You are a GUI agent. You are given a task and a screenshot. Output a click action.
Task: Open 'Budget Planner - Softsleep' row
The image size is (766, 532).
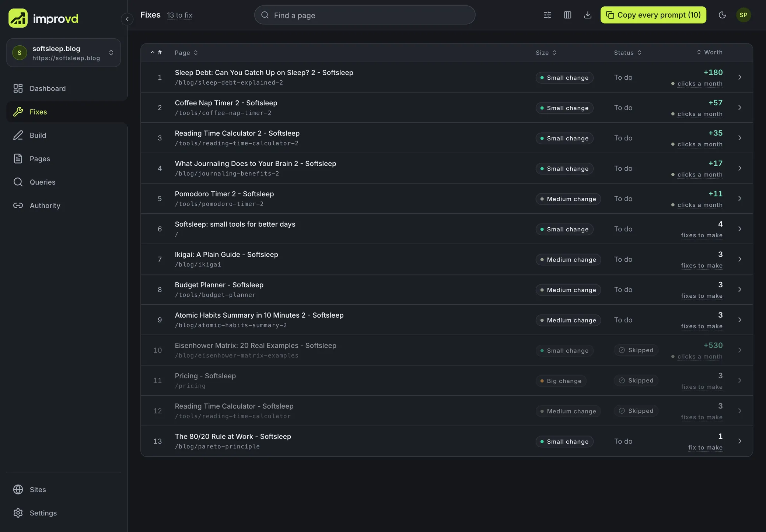447,290
